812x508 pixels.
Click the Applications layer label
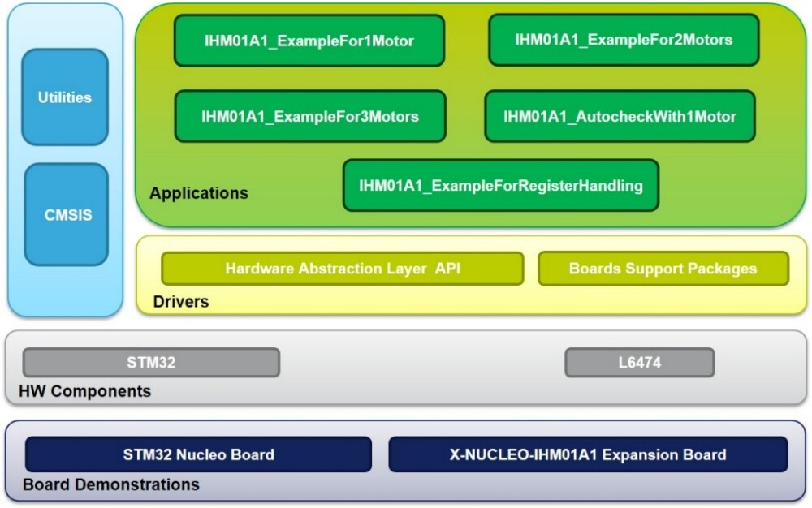(x=198, y=194)
